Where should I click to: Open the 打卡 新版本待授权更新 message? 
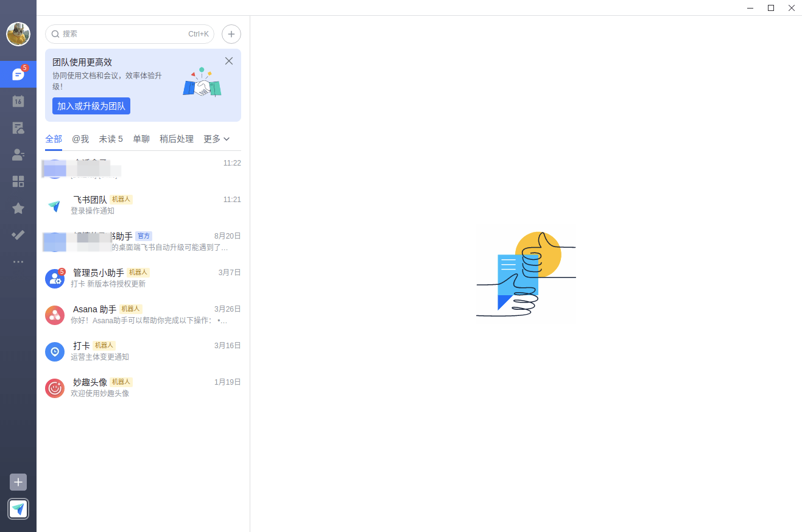pyautogui.click(x=108, y=284)
